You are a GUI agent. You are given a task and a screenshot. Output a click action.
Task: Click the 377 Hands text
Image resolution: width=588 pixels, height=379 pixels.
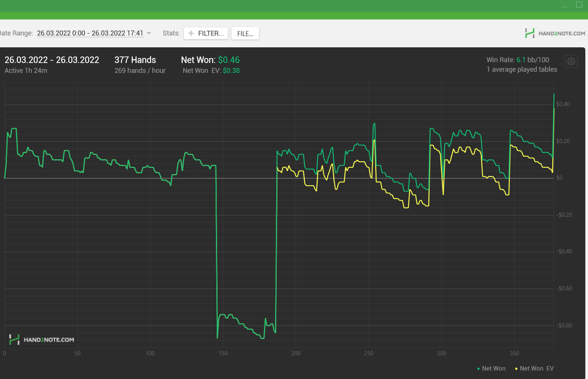135,60
